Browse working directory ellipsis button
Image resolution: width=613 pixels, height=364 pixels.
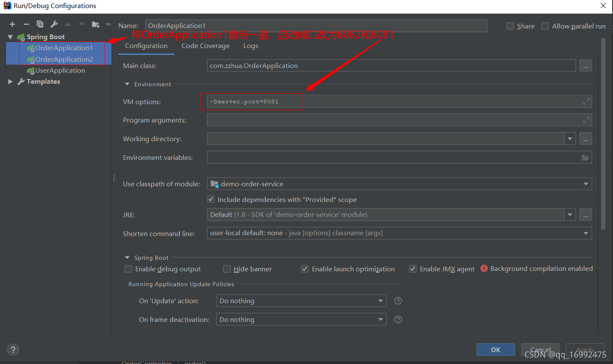586,139
